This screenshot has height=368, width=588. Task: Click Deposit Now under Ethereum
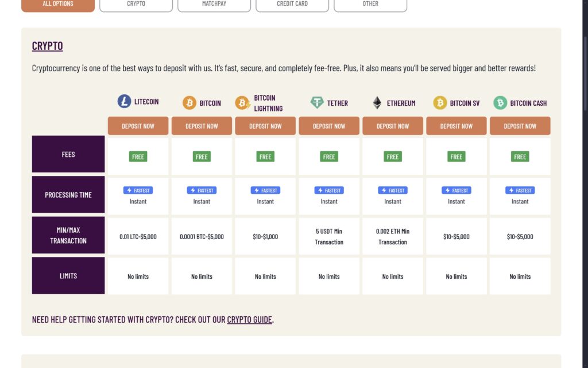[393, 125]
